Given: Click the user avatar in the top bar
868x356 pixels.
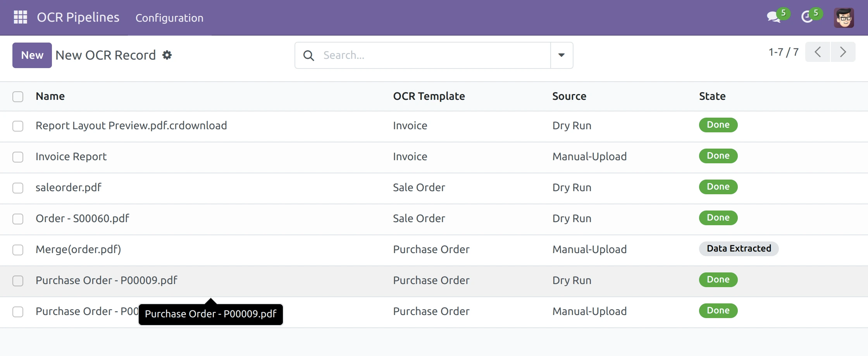Looking at the screenshot, I should [844, 17].
